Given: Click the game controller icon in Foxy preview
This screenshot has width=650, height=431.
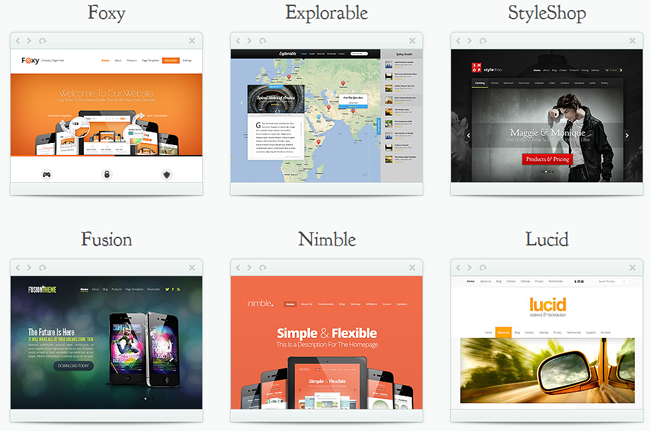Looking at the screenshot, I should tap(47, 174).
